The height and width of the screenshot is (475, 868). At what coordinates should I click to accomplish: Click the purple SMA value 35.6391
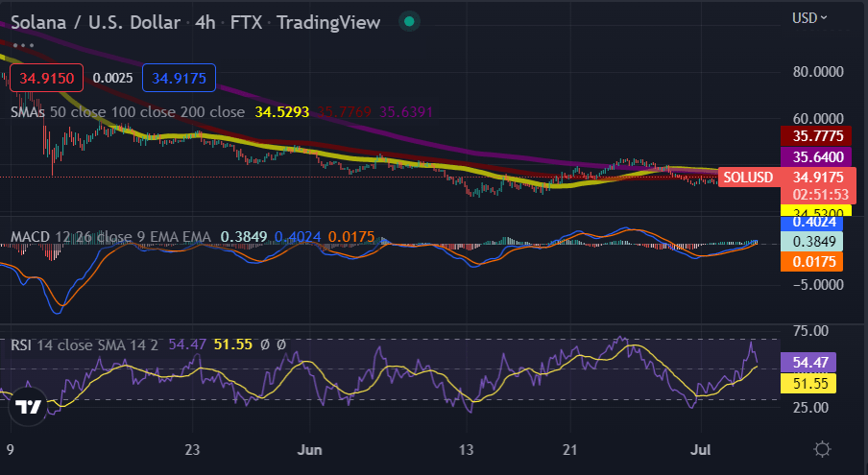coord(406,111)
